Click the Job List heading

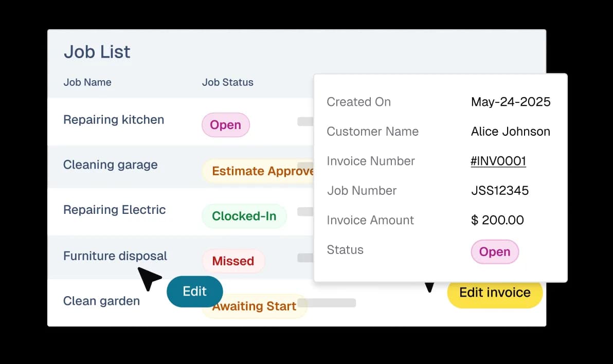(97, 52)
